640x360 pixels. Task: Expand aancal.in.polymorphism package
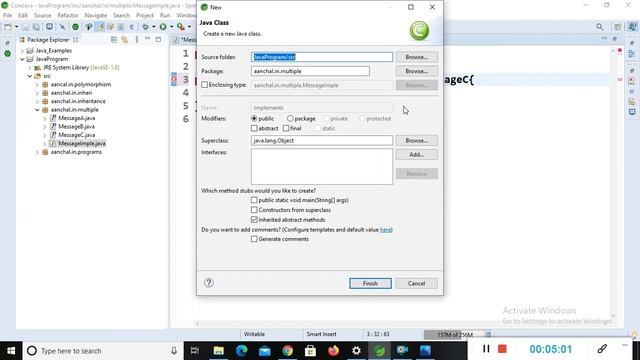point(37,84)
